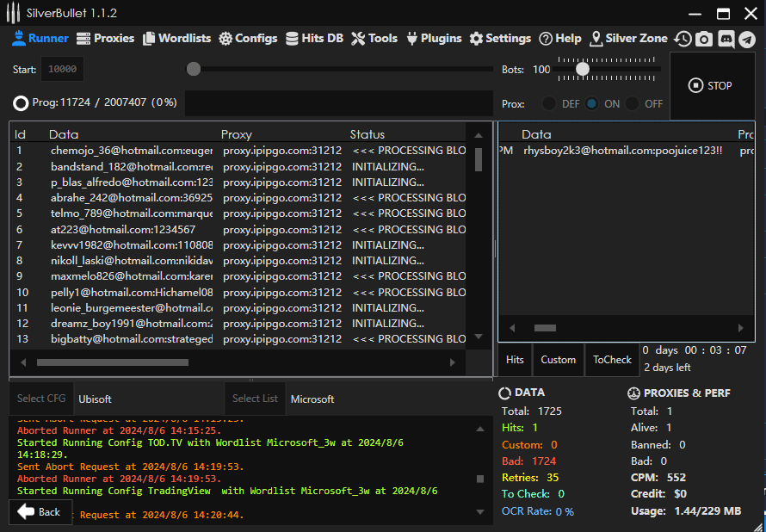
Task: Select the ON proxy mode radio
Action: [592, 103]
